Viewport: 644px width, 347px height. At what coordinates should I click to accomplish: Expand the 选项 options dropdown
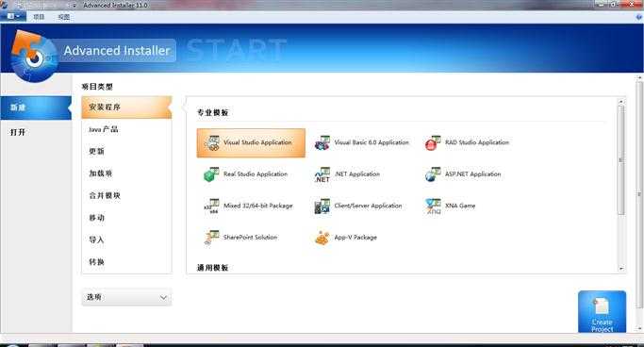tap(126, 297)
